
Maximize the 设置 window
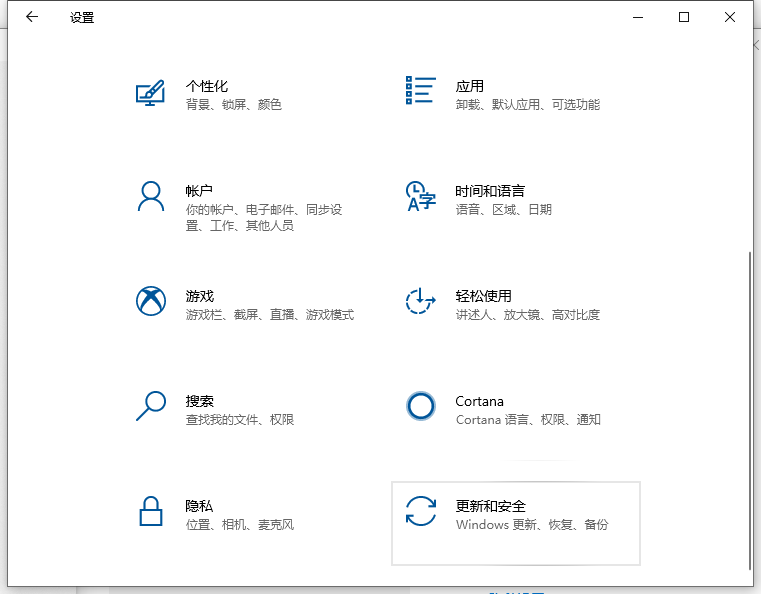[684, 17]
